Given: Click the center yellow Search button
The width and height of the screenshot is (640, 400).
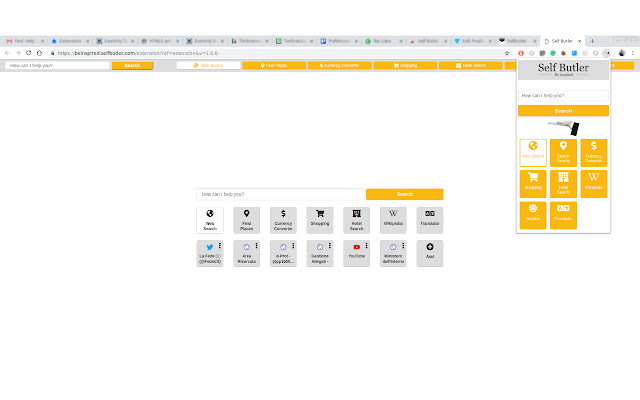Looking at the screenshot, I should [x=404, y=194].
